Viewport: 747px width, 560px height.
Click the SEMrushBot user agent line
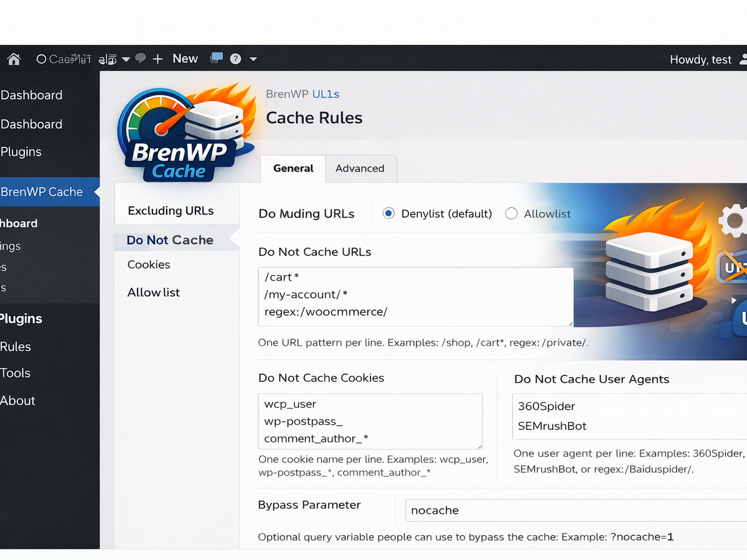coord(552,426)
